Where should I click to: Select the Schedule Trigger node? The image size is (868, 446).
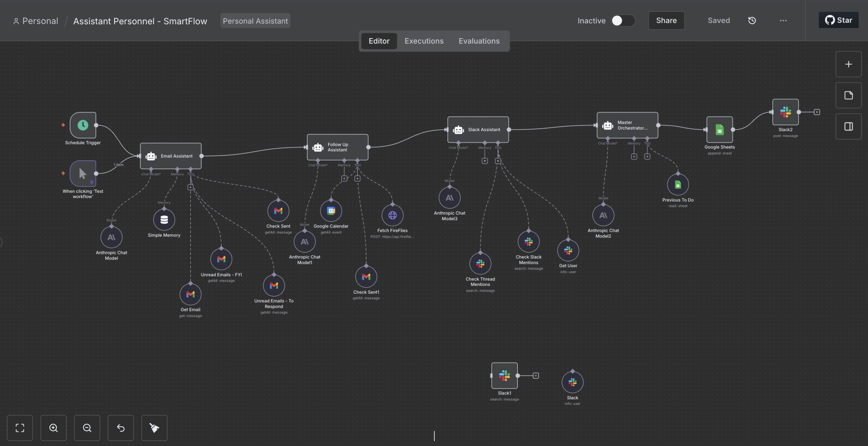click(83, 125)
